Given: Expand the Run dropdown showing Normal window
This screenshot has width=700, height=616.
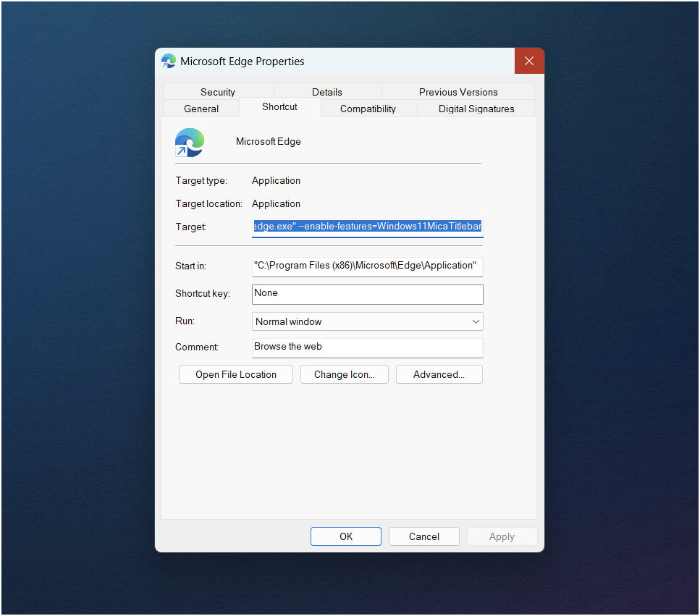Looking at the screenshot, I should pyautogui.click(x=368, y=321).
